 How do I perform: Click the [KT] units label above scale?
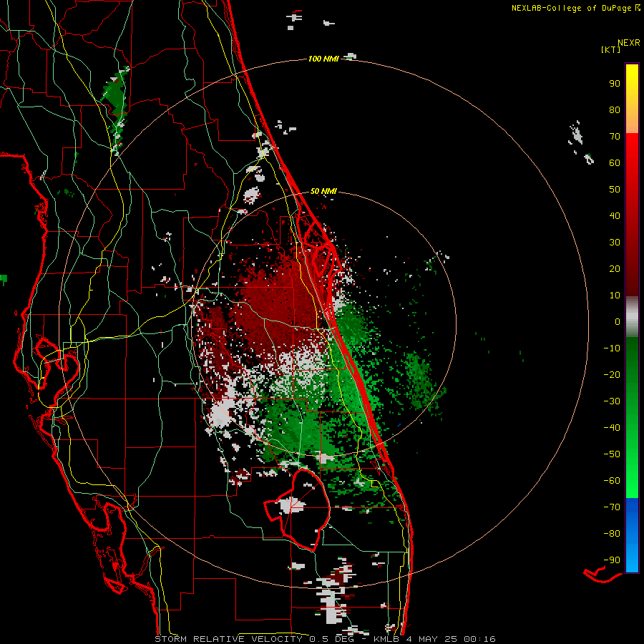click(611, 49)
